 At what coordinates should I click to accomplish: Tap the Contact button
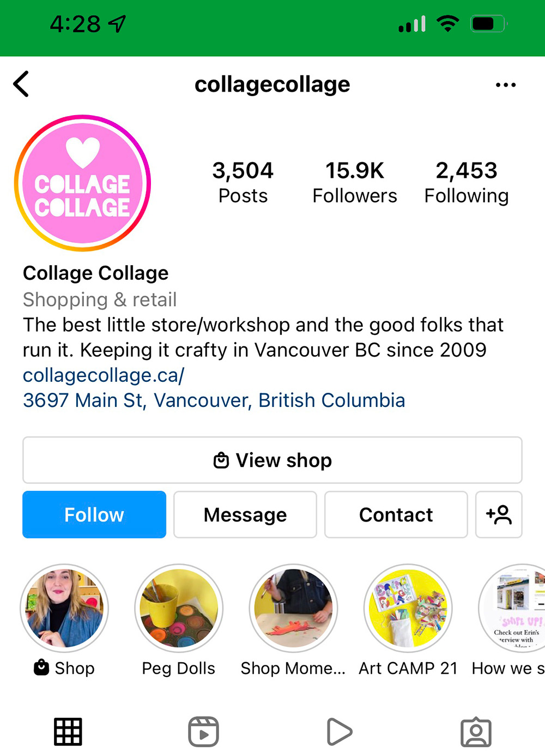click(x=396, y=514)
